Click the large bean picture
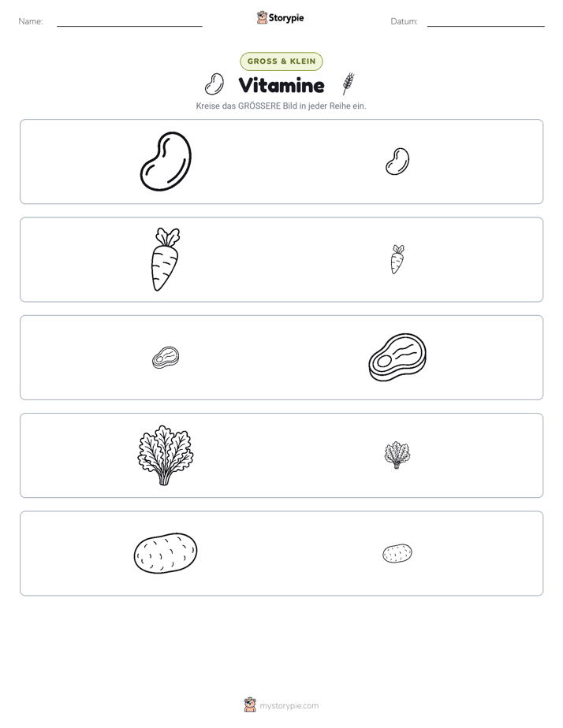Viewport: 563px width, 728px height. pos(166,161)
